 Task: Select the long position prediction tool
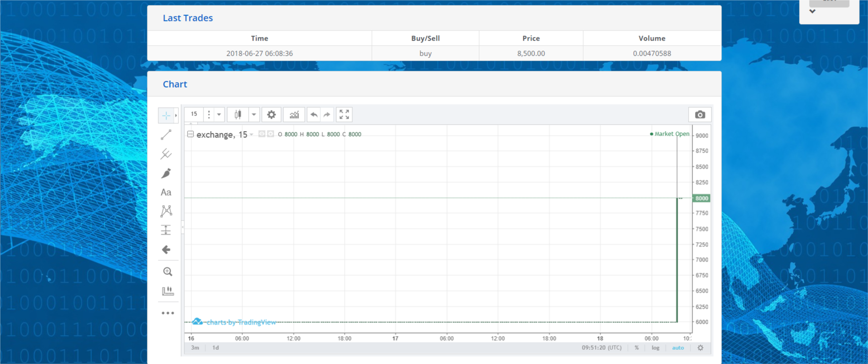coord(166,230)
